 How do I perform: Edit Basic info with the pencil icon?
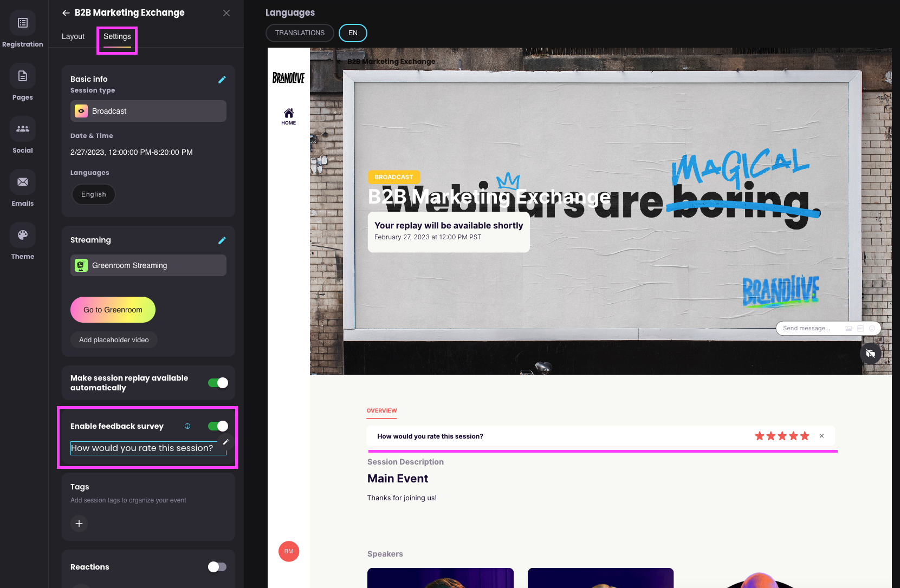click(222, 80)
